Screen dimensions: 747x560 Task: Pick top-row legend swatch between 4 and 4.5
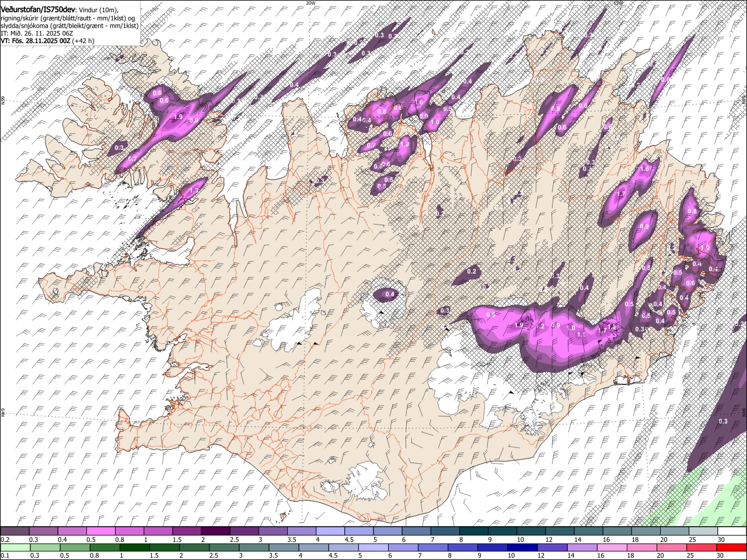click(330, 531)
